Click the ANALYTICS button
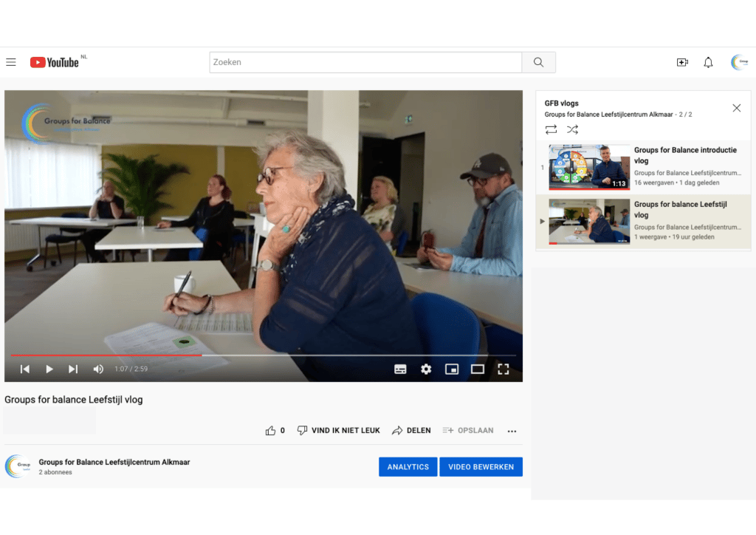Screen dimensions: 756x535 coord(408,467)
